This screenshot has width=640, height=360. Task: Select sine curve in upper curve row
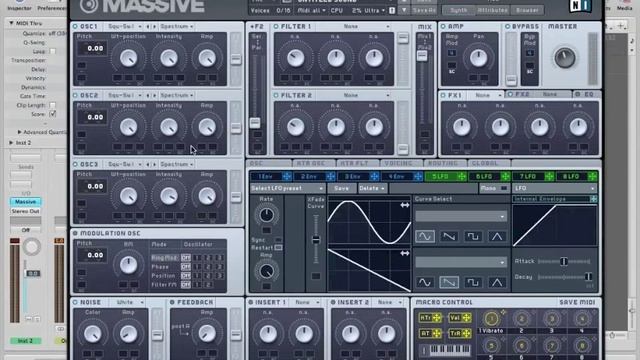pos(425,236)
